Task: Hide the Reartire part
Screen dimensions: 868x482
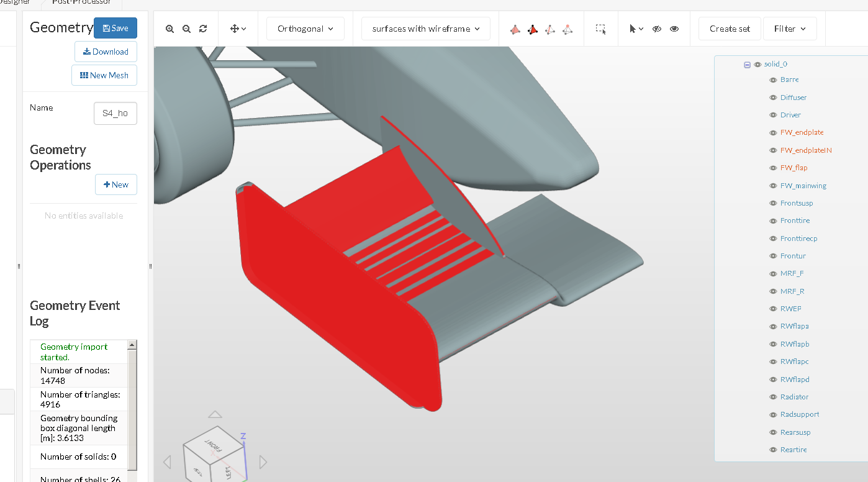Action: 773,450
